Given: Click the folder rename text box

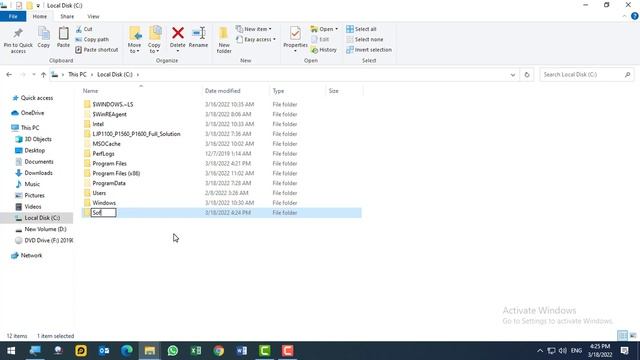Looking at the screenshot, I should (x=104, y=213).
